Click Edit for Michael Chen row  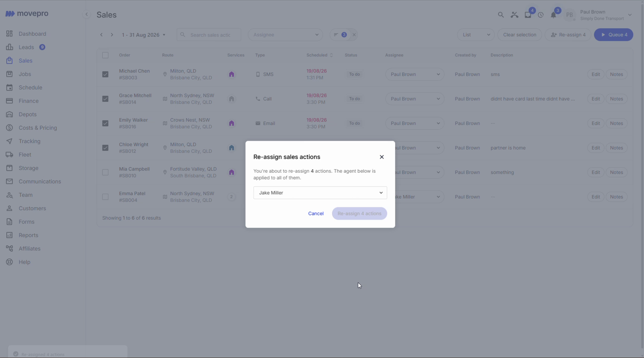pos(596,74)
